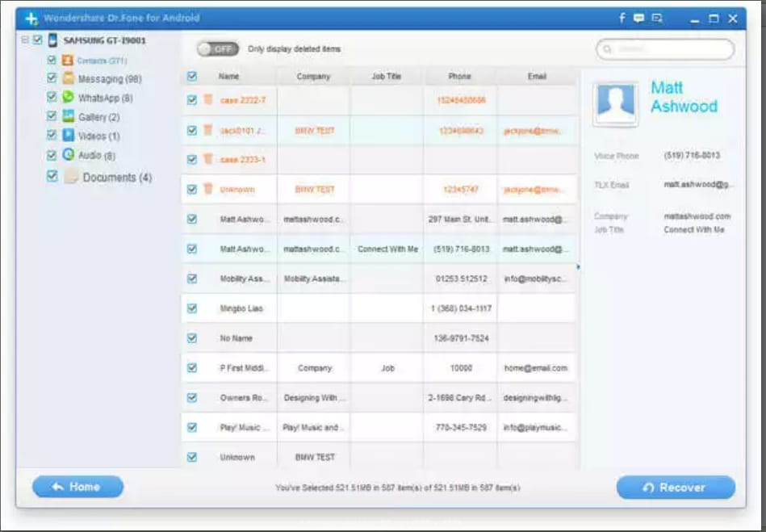Open the search-help icon in title bar
The image size is (766, 532).
click(x=657, y=18)
